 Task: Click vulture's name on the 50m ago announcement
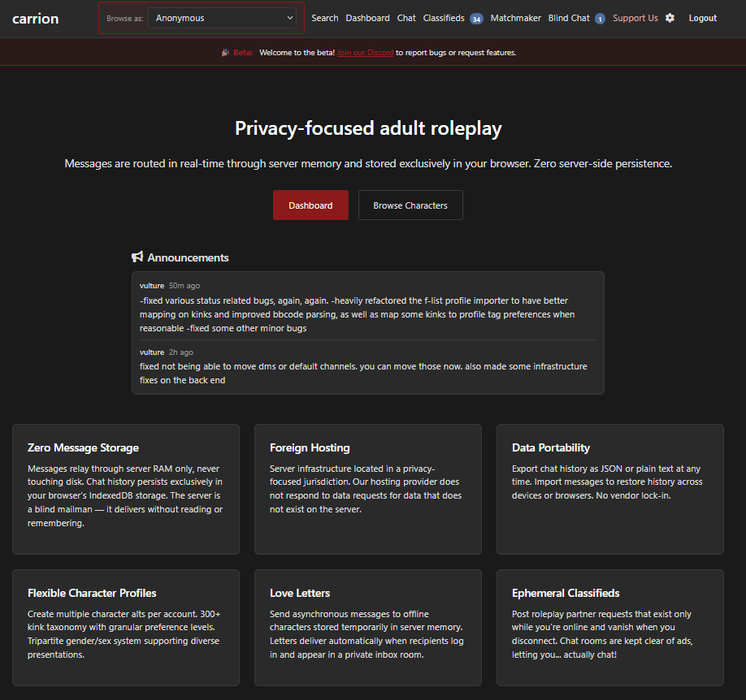pyautogui.click(x=152, y=285)
